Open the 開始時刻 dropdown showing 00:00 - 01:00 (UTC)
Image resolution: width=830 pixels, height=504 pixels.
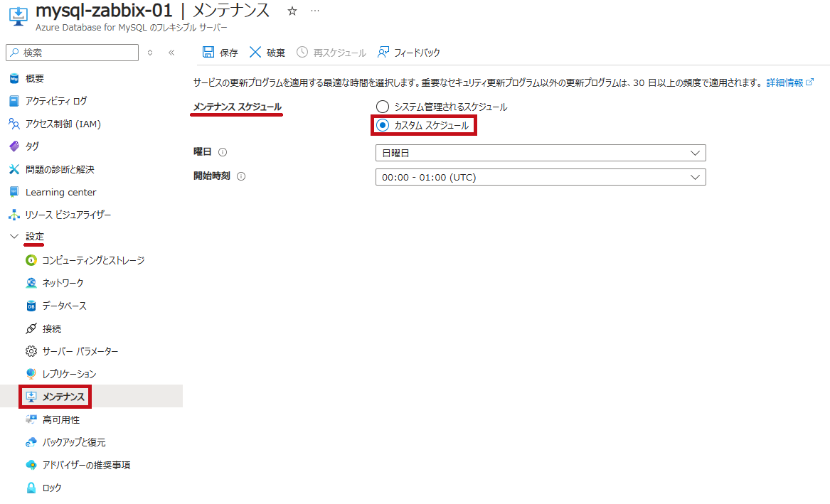pos(541,177)
